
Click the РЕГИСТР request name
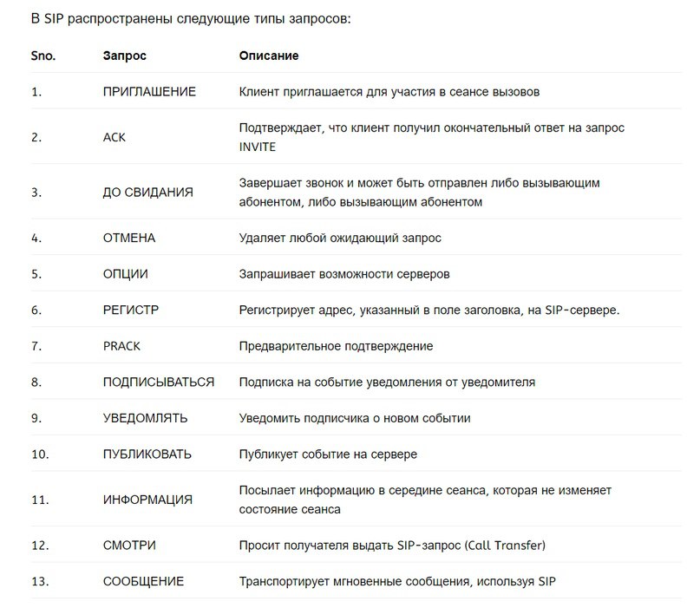(x=131, y=310)
